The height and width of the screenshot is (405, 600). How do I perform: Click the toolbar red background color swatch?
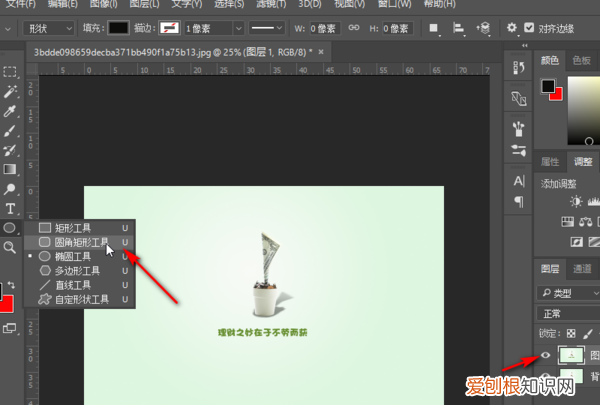7,304
